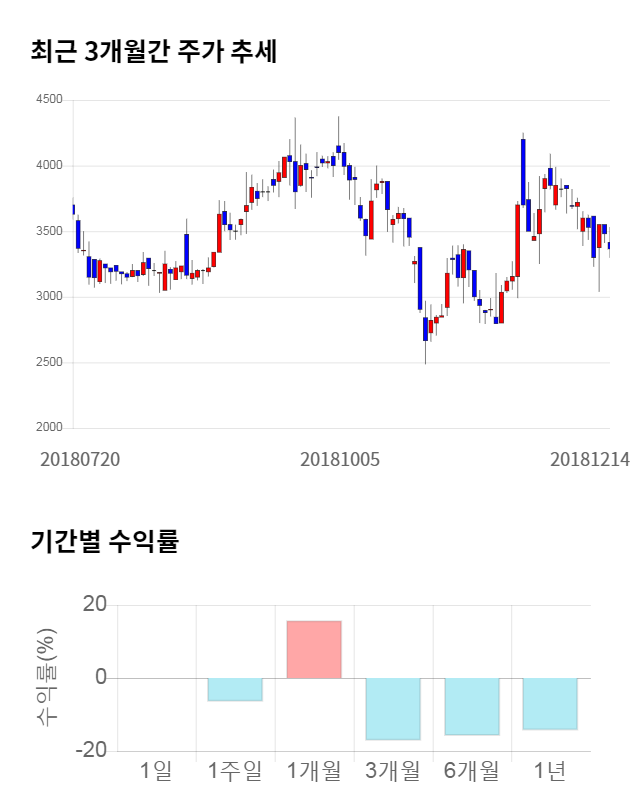The image size is (640, 810).
Task: Click the blue 1년 return bar
Action: (550, 703)
